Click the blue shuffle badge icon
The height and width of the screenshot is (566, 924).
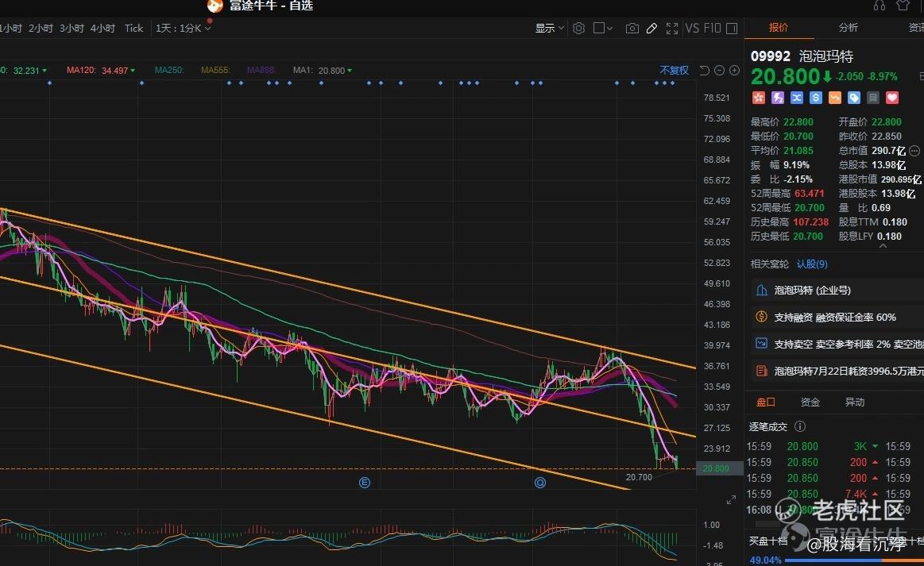pos(797,98)
